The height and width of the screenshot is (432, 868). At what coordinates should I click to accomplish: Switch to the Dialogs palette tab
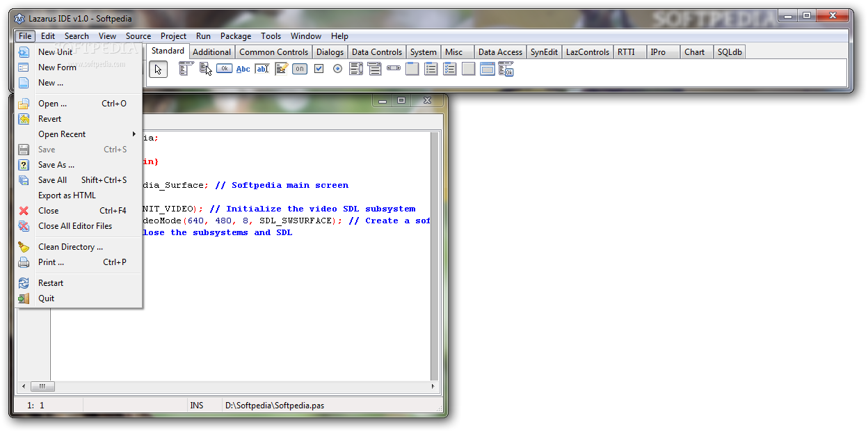coord(330,52)
